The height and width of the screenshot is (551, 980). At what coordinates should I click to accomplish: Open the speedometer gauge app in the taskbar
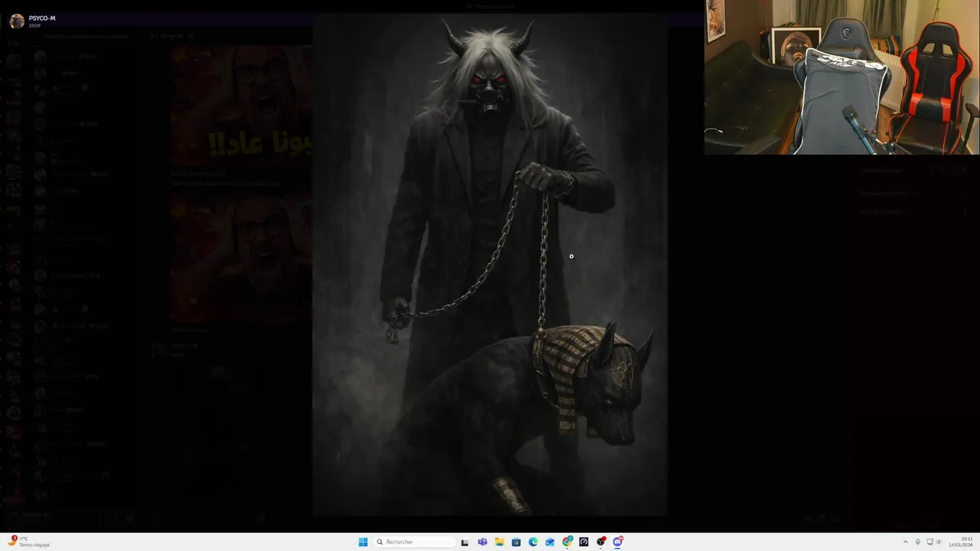pos(583,542)
